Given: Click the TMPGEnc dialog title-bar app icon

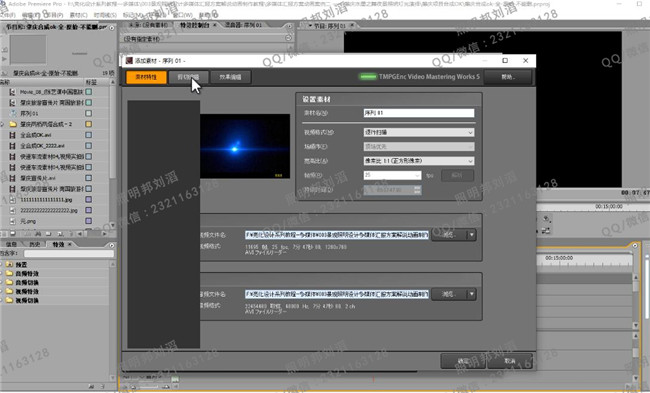Looking at the screenshot, I should pyautogui.click(x=129, y=61).
